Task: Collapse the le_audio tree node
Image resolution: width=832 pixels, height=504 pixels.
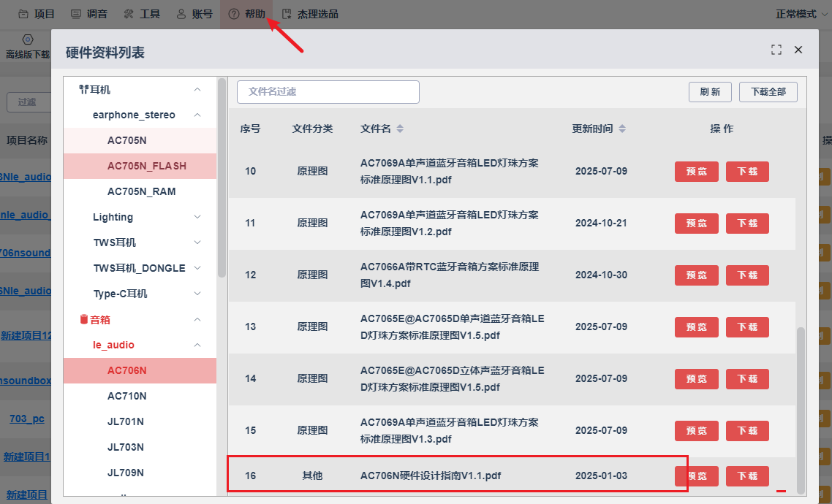Action: click(x=197, y=345)
